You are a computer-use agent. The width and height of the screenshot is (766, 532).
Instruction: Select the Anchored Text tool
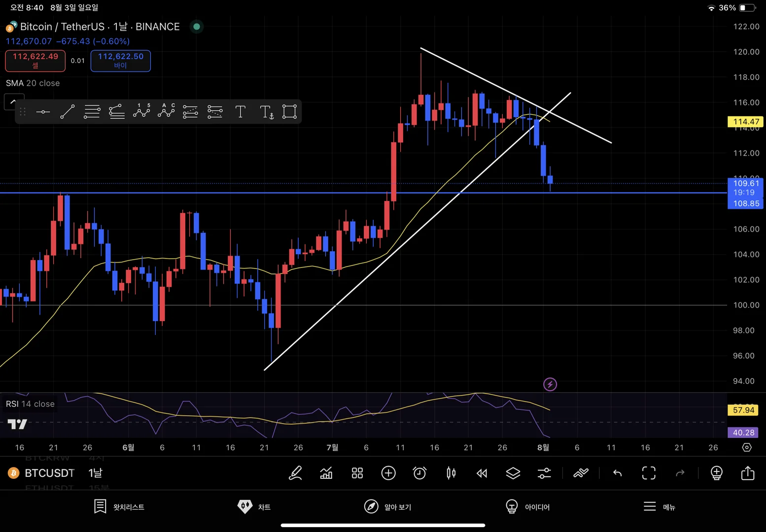click(x=267, y=112)
